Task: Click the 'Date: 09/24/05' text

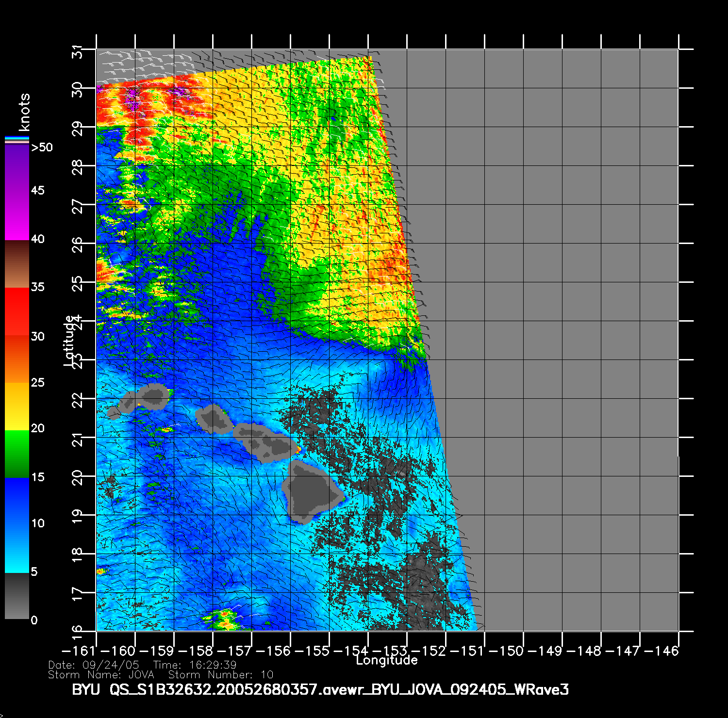Action: [x=94, y=665]
